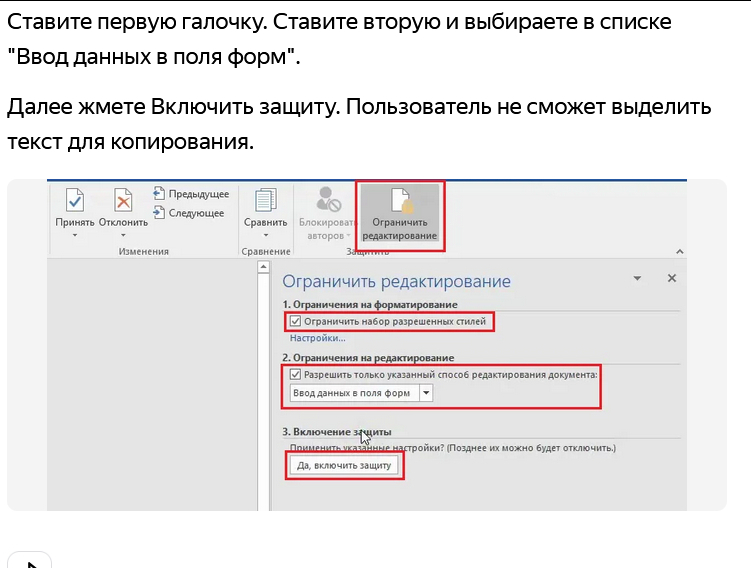The height and width of the screenshot is (568, 751).
Task: Toggle 'Разрешить только указанный способ редактирования' checkbox
Action: point(296,375)
